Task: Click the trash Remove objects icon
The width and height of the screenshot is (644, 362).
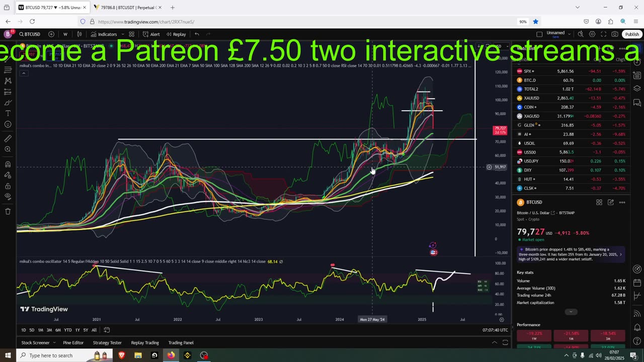Action: click(8, 211)
